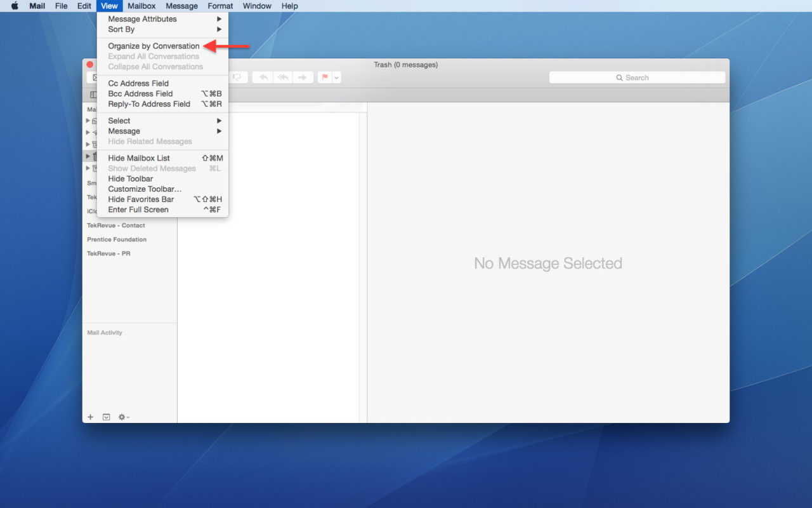Expand the Select submenu
This screenshot has width=812, height=508.
coord(162,121)
